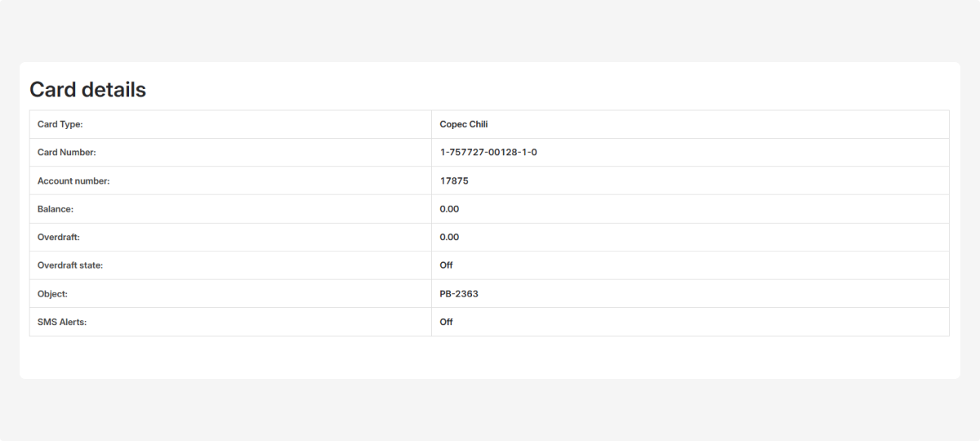Click the SMS Alerts Off value
Image resolution: width=980 pixels, height=441 pixels.
(446, 322)
